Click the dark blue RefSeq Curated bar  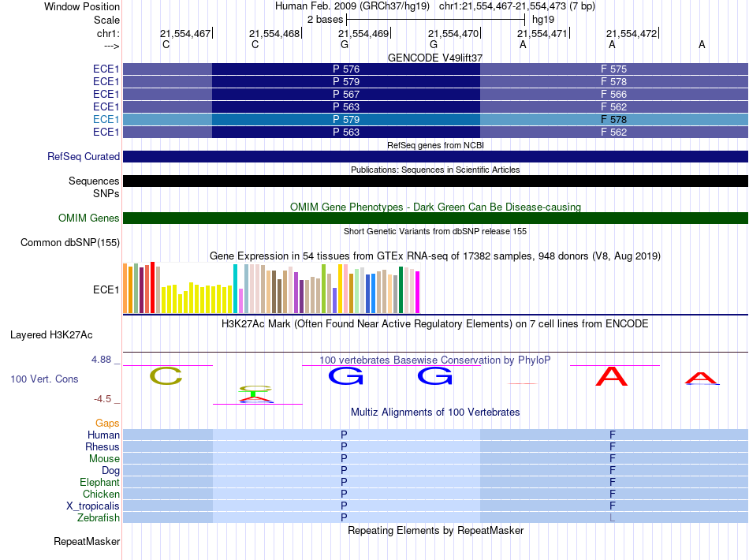[436, 157]
